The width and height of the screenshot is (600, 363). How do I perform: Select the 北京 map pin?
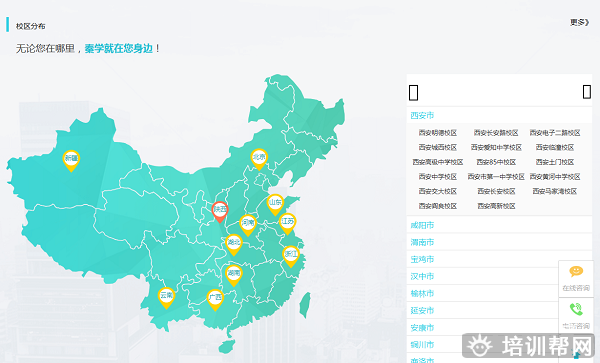click(259, 159)
